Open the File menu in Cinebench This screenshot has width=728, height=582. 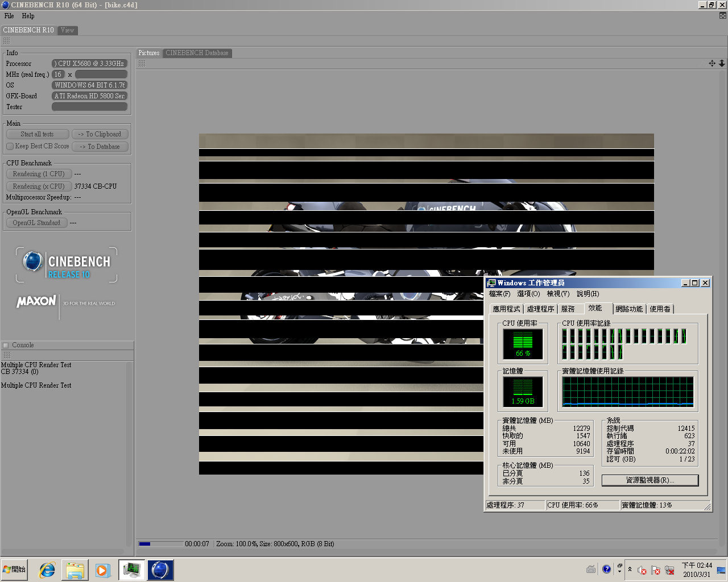9,16
